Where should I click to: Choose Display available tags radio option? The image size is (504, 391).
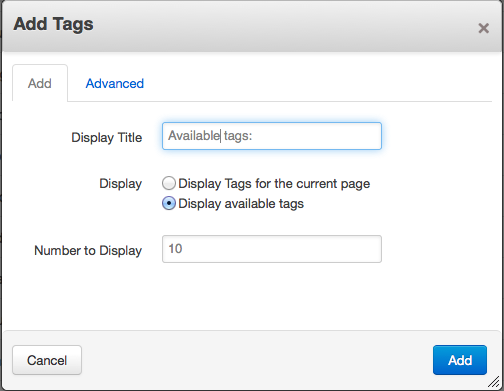[x=169, y=203]
